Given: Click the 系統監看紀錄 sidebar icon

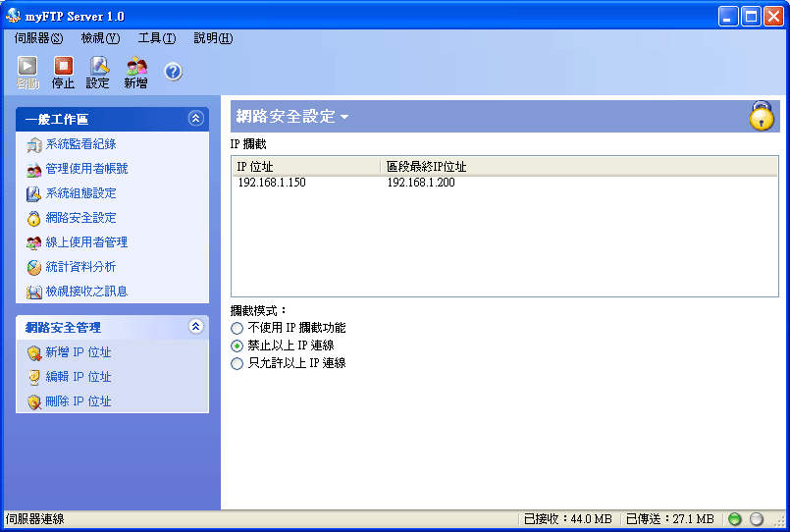Looking at the screenshot, I should point(34,145).
